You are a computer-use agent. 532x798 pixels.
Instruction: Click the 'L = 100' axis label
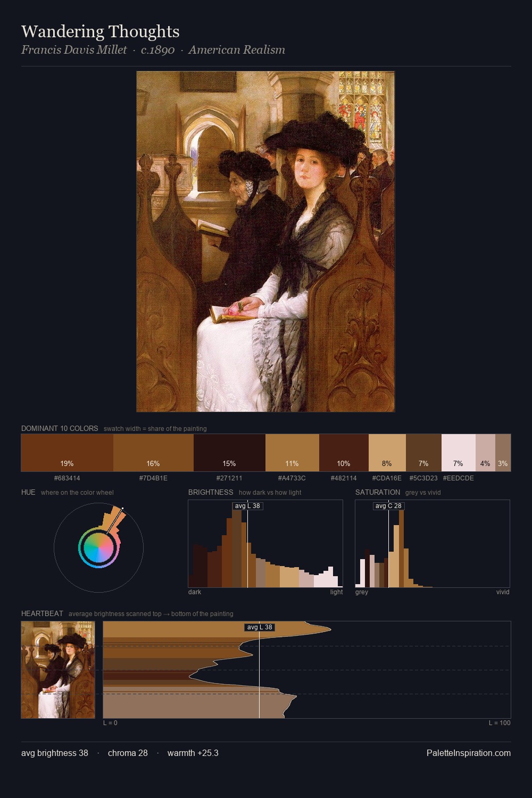pyautogui.click(x=500, y=723)
